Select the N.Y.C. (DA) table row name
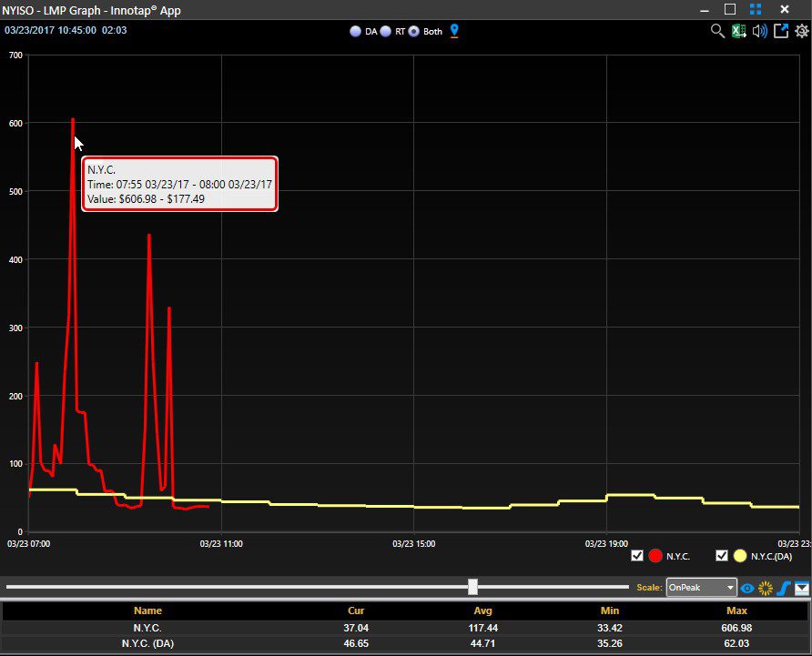The image size is (812, 656). pos(147,643)
